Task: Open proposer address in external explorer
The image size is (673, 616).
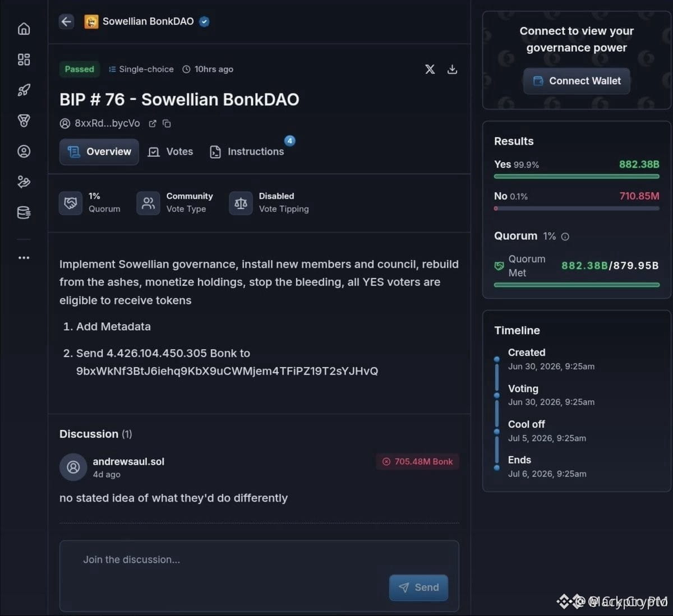Action: point(153,123)
